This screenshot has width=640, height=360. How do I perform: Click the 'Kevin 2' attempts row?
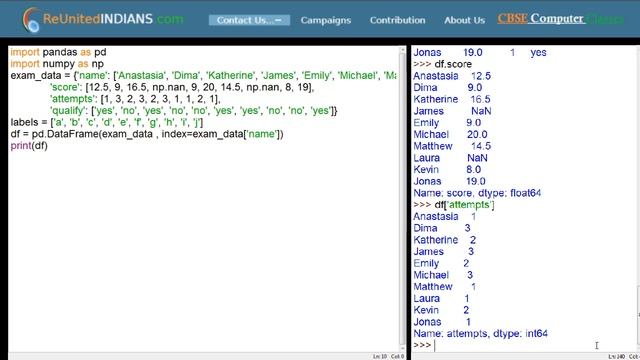coord(441,310)
